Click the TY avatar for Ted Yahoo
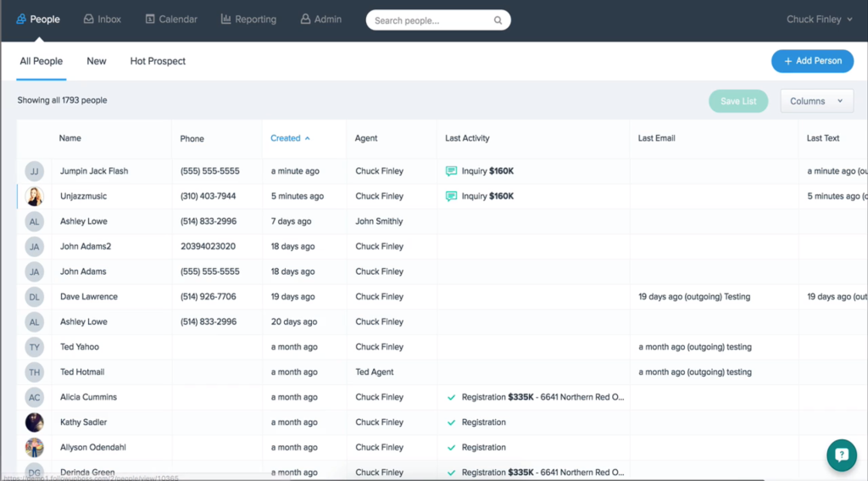The image size is (868, 481). (x=34, y=347)
